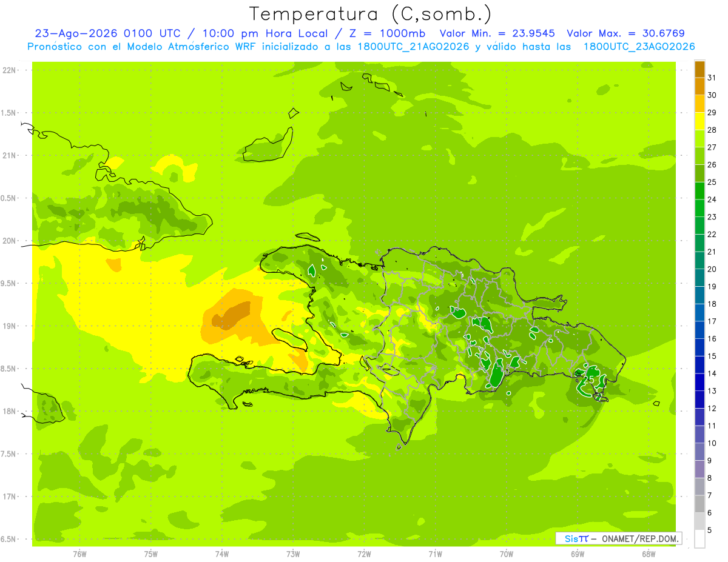Screen dimensions: 728x562
Task: Click the '76W' longitude axis label
Action: click(79, 554)
